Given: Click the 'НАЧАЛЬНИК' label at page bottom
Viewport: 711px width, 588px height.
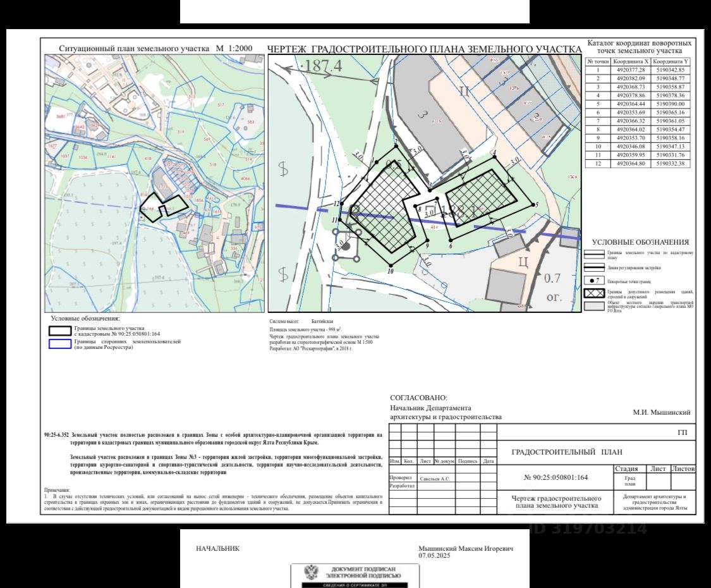Looking at the screenshot, I should (217, 549).
